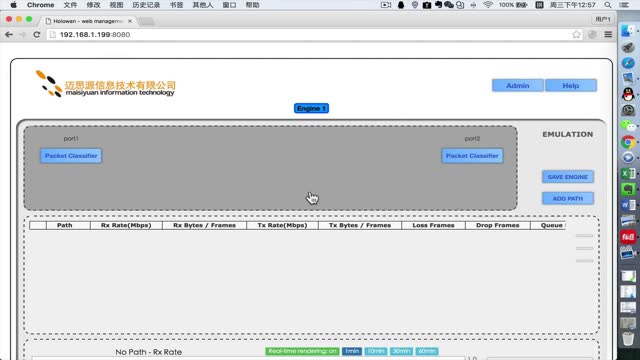Screen dimensions: 640x360
Task: Click the address bar URL field
Action: click(310, 35)
